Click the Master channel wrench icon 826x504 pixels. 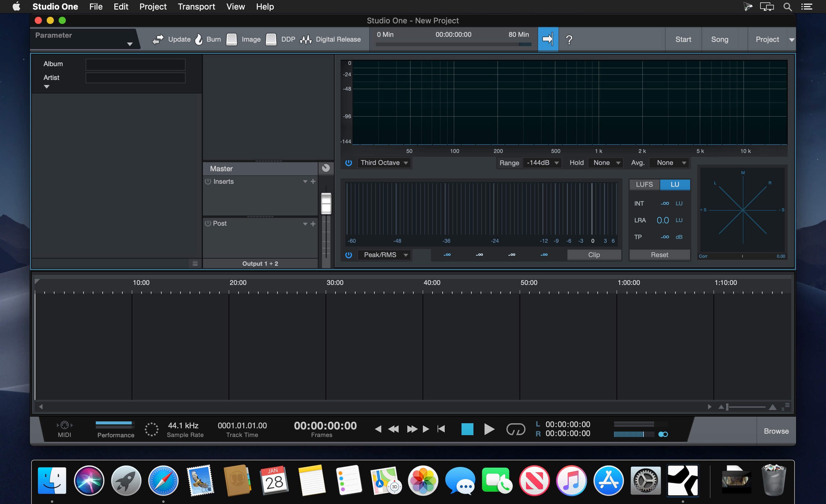326,168
